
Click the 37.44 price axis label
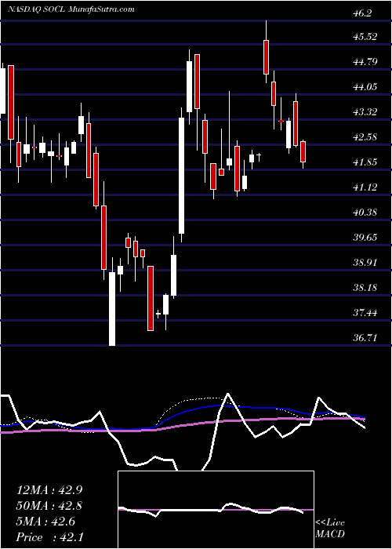coord(365,312)
